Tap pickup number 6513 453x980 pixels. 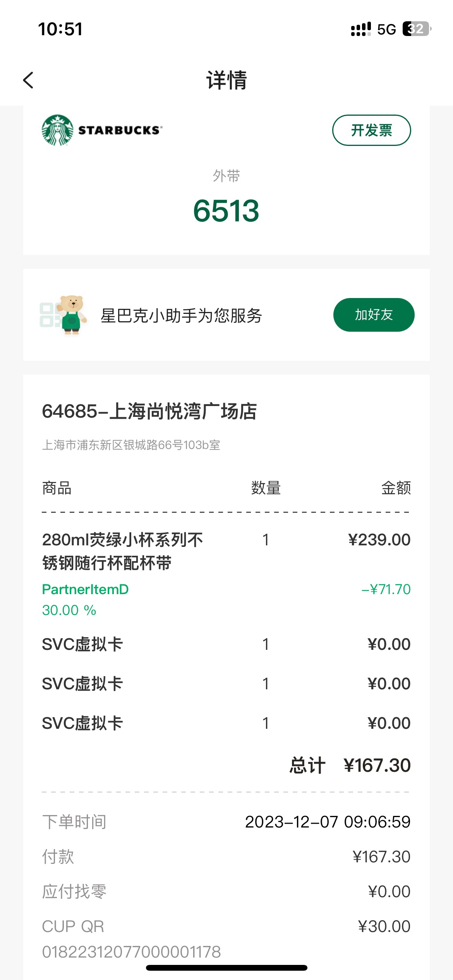(226, 211)
